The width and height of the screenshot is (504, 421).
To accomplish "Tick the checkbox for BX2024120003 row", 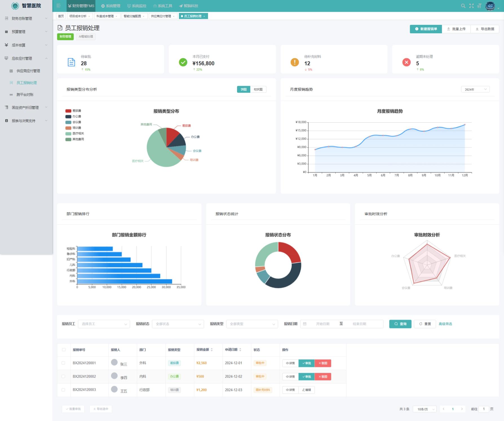I will point(63,390).
